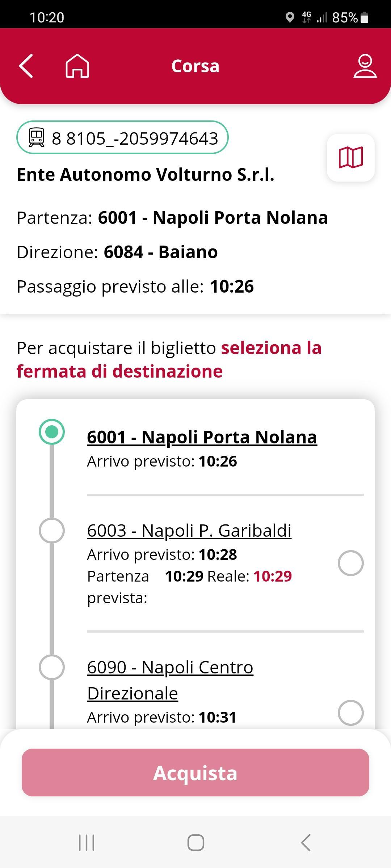Tap the train number badge 8 8105
Screen dimensions: 391x868
coord(122,138)
